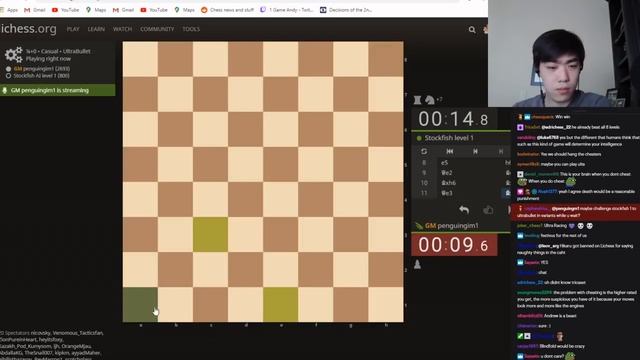Go to next move button
Image resolution: width=640 pixels, height=360 pixels.
501,151
